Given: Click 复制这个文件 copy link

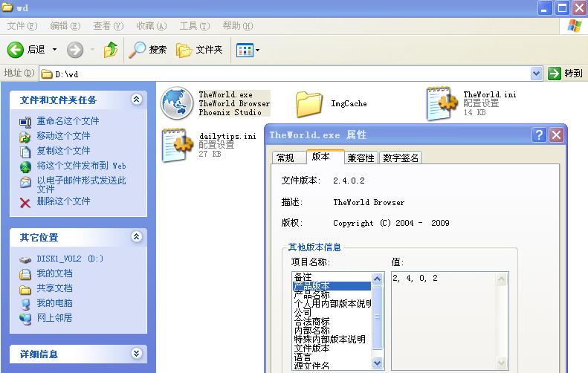Looking at the screenshot, I should tap(63, 151).
